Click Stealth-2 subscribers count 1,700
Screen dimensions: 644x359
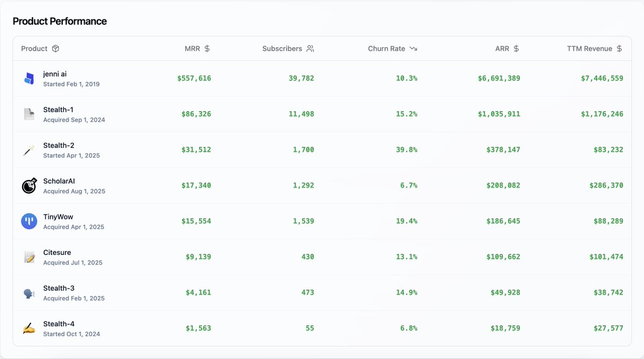(x=304, y=150)
